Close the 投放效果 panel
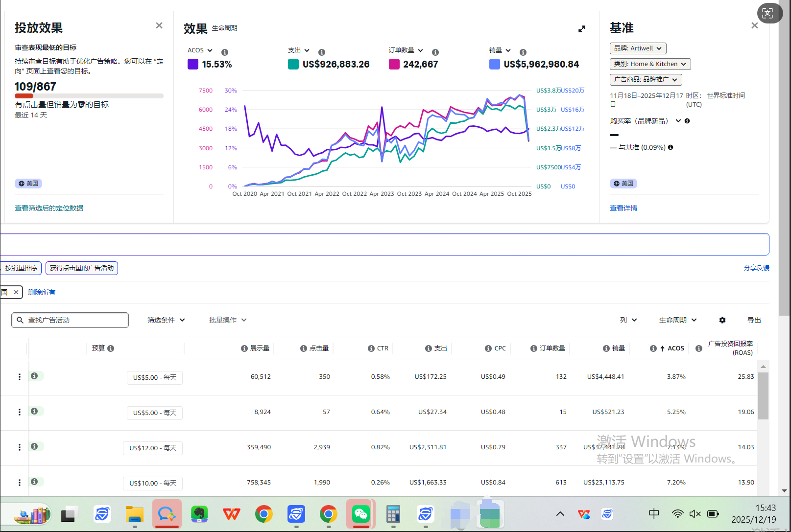The width and height of the screenshot is (791, 532). (159, 25)
